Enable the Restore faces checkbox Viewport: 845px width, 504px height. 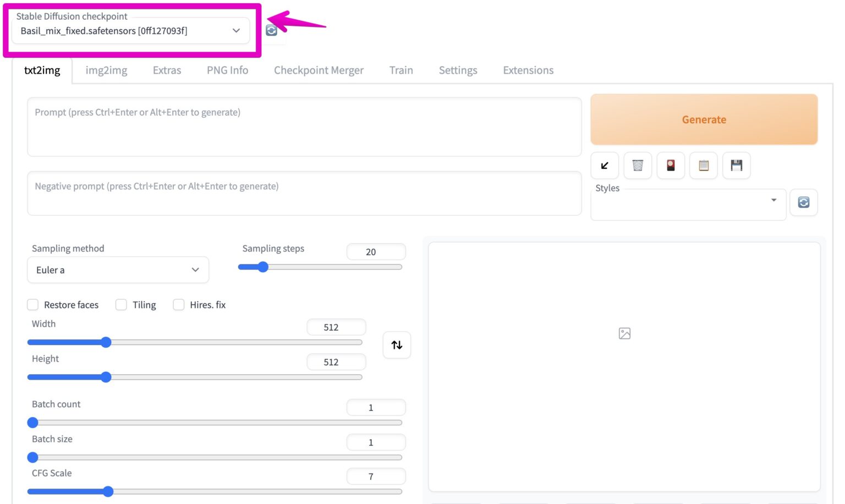tap(33, 305)
